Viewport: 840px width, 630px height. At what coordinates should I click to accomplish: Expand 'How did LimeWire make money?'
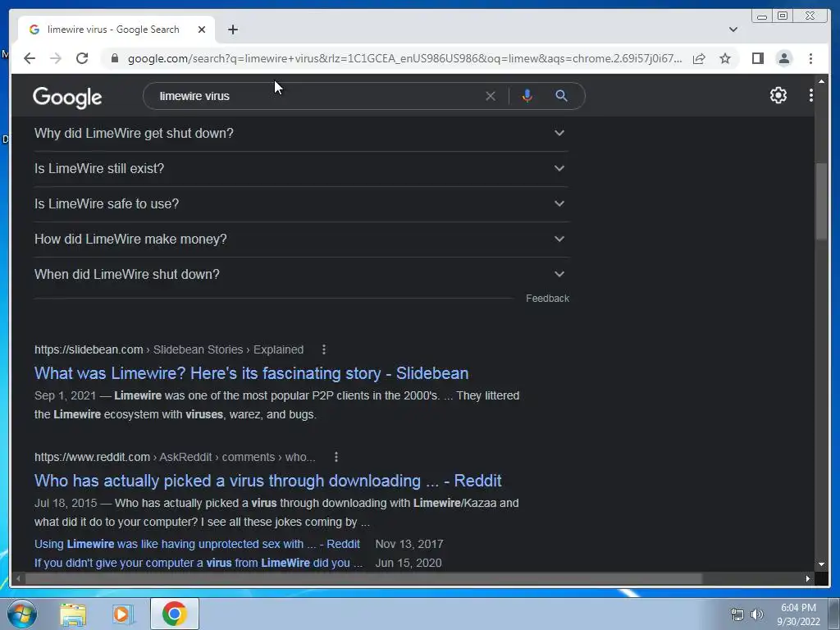[301, 240]
